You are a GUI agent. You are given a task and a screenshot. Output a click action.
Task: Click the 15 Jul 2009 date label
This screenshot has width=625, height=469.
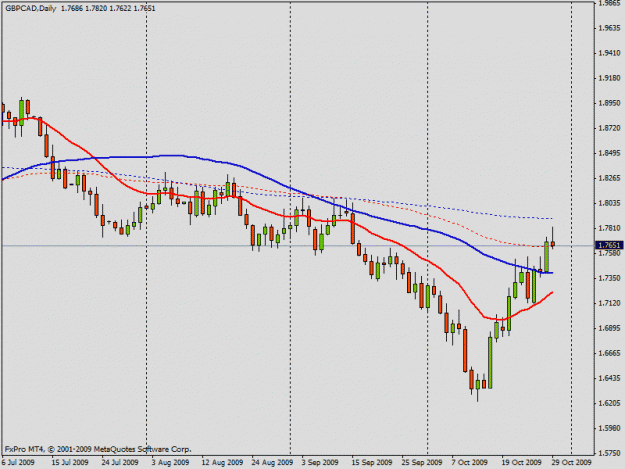[x=70, y=462]
